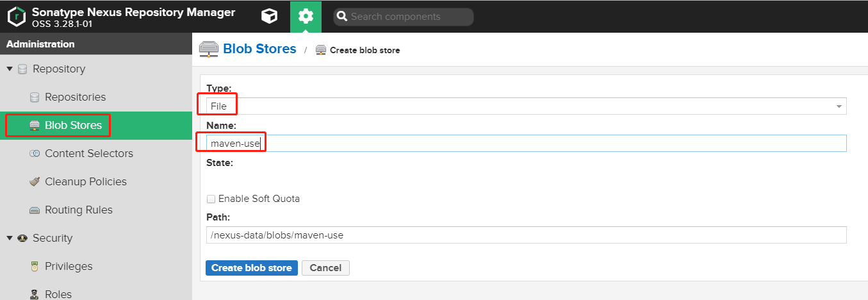Click the Blob Stores header icon

[208, 49]
